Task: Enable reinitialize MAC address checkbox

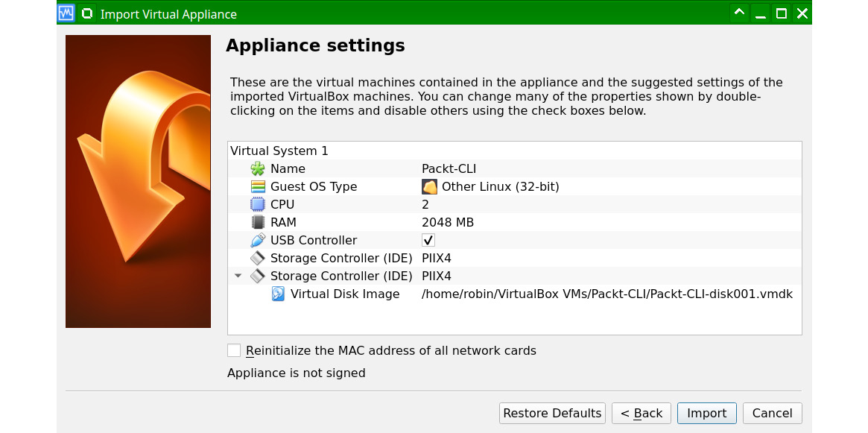Action: pos(235,350)
